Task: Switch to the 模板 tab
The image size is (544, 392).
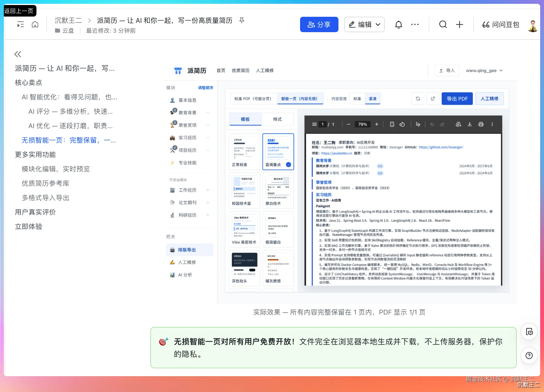Action: (245, 119)
